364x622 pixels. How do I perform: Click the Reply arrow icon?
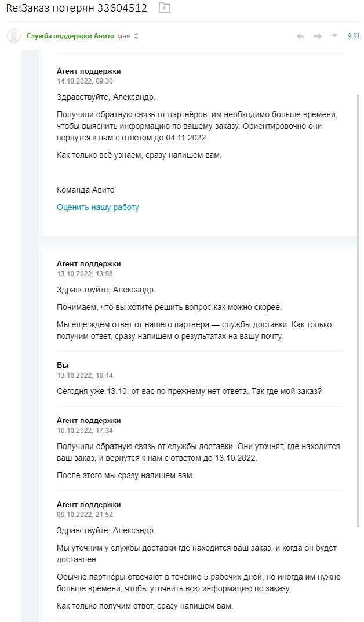300,35
